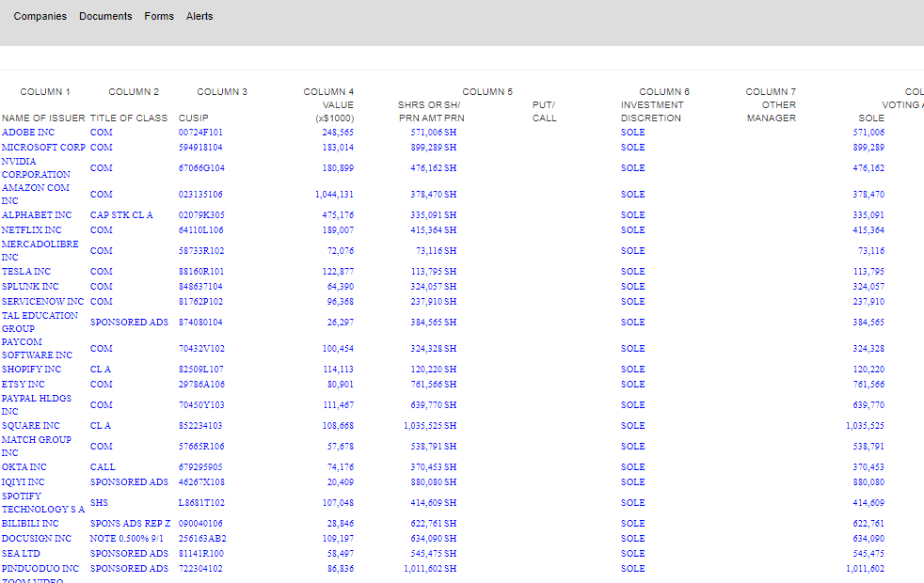
Task: Select the CUSIP L8681T102 link
Action: [201, 503]
